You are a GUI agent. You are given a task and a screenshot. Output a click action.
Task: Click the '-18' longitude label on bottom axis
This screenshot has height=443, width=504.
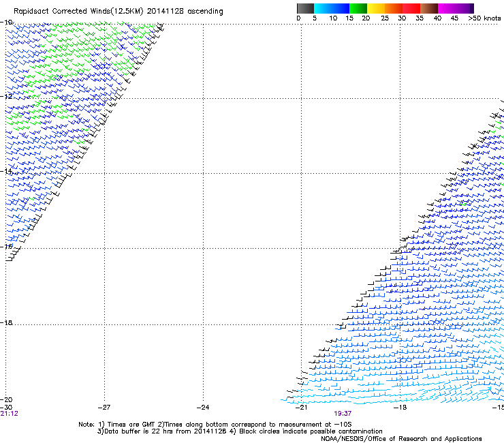(400, 408)
